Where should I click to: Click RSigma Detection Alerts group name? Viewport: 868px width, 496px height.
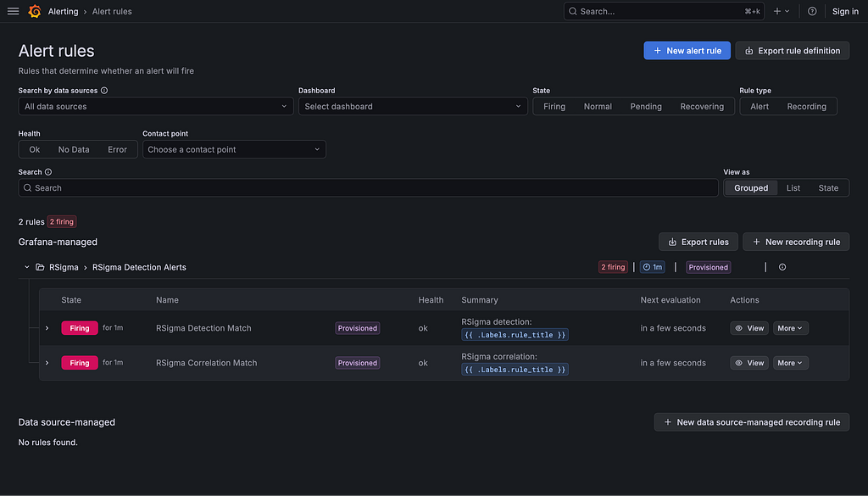[x=139, y=267]
